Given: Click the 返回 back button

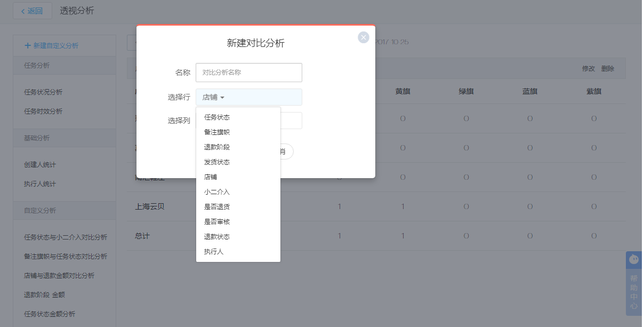Looking at the screenshot, I should pyautogui.click(x=33, y=11).
